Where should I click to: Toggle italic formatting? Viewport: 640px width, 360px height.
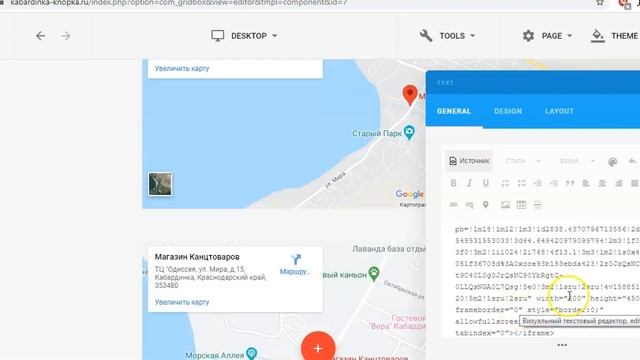469,183
